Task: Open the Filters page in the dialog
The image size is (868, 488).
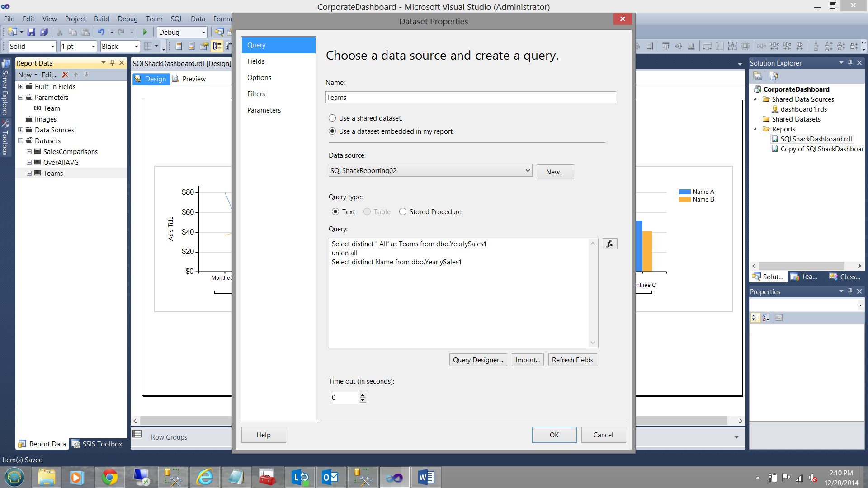Action: pos(256,94)
